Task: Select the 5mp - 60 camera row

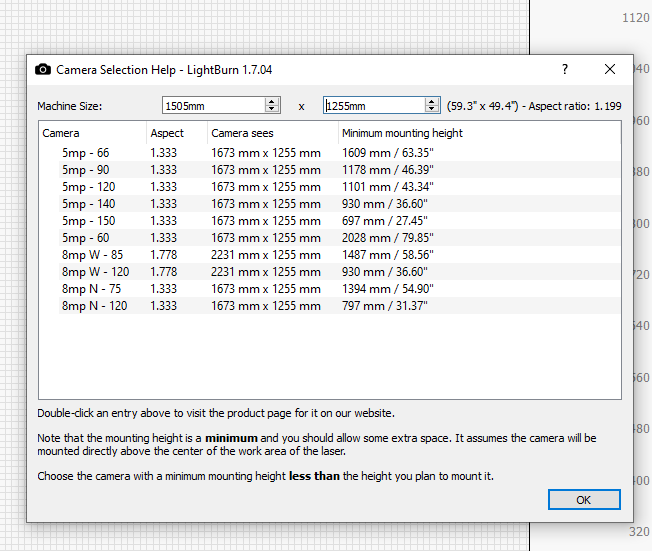Action: [339, 238]
